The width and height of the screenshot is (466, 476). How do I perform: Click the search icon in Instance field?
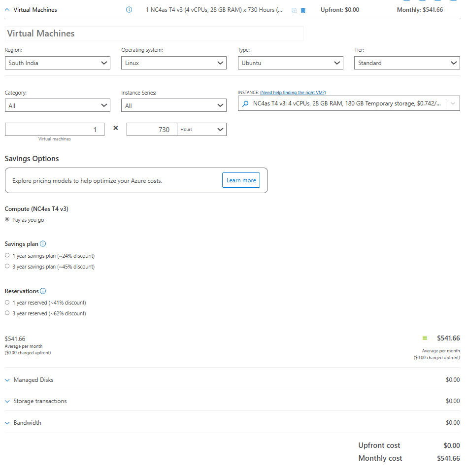(x=245, y=103)
